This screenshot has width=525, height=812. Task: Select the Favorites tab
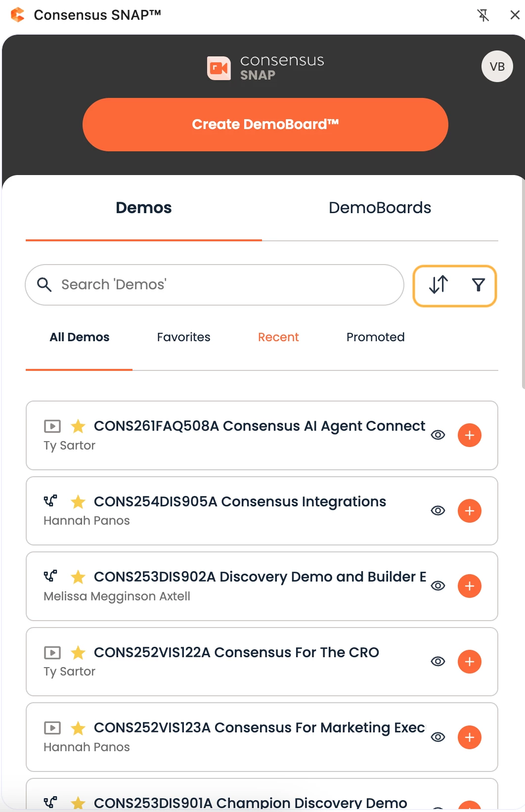pos(183,337)
